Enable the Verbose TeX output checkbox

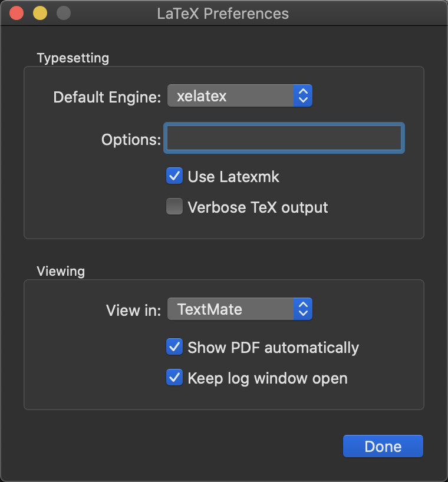174,207
